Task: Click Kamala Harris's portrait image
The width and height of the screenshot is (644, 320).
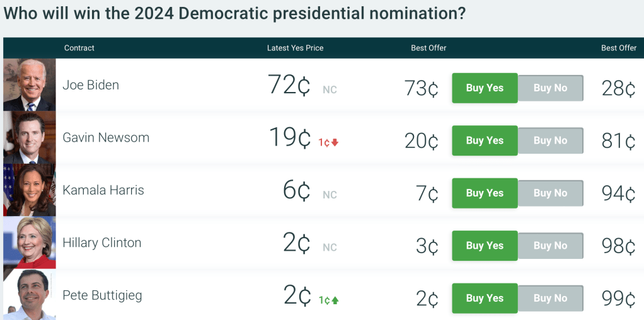Action: tap(29, 190)
